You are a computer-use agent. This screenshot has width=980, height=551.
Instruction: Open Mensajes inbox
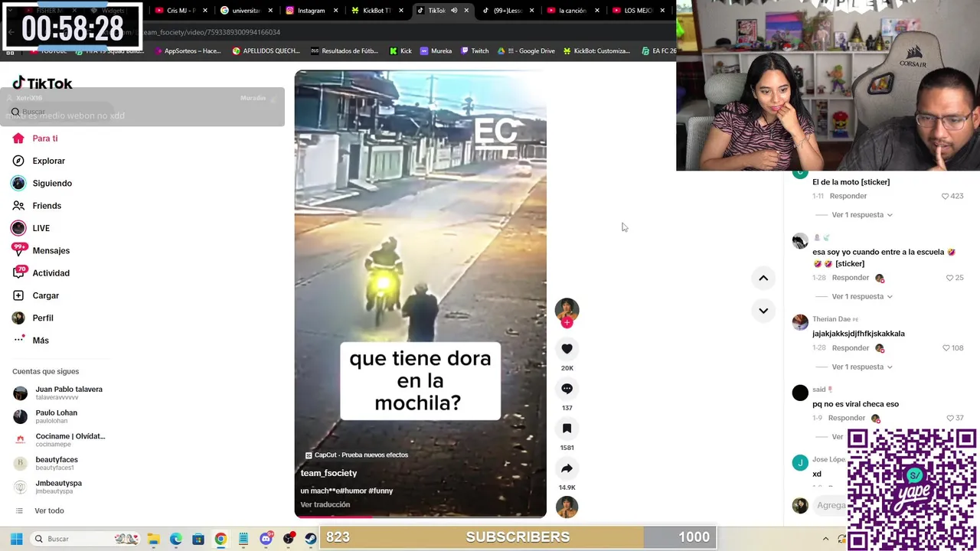41,250
